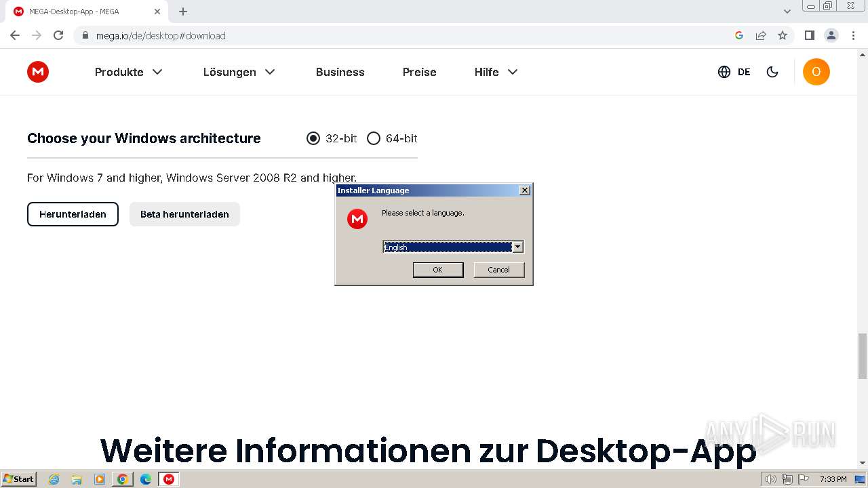Viewport: 868px width, 488px height.
Task: Open File Explorer from taskbar
Action: pyautogui.click(x=77, y=479)
